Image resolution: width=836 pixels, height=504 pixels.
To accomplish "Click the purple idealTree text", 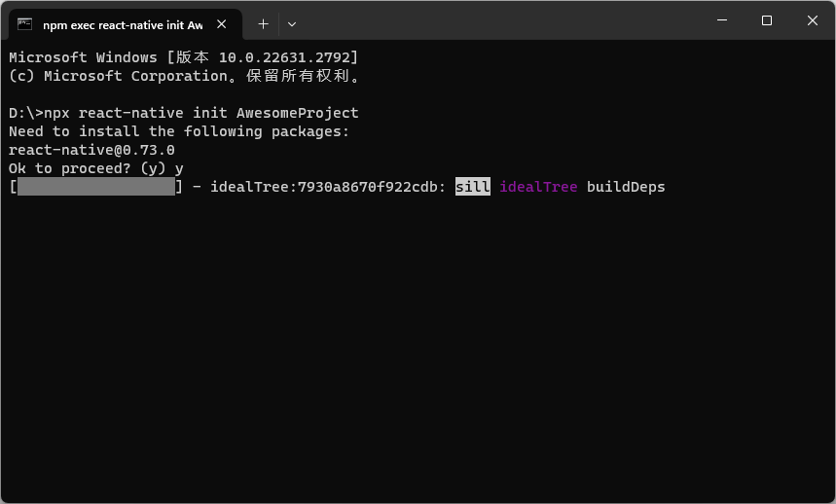I will coord(538,187).
